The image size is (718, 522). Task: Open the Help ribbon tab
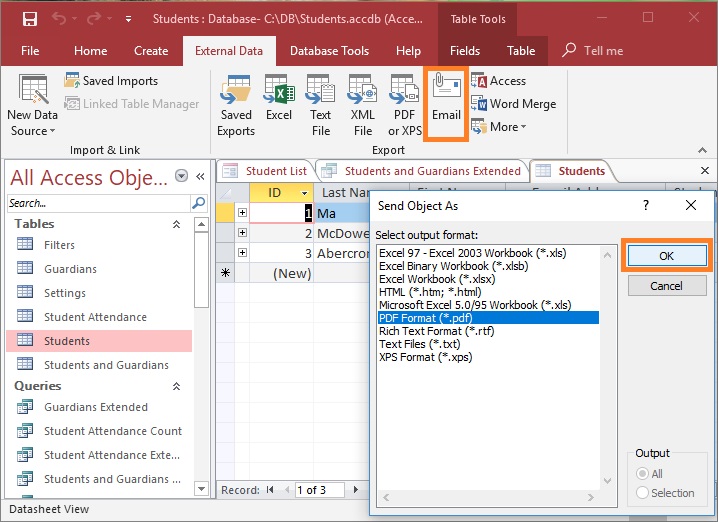(408, 50)
